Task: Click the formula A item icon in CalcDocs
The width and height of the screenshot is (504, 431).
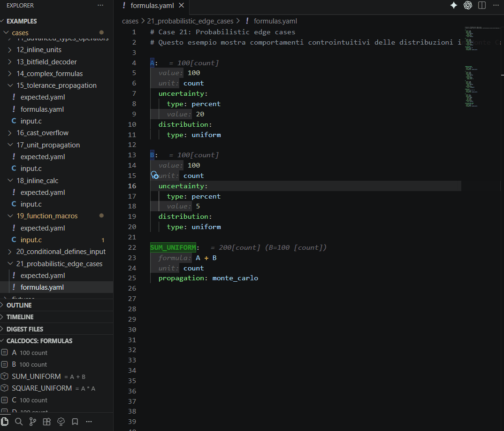Action: pyautogui.click(x=5, y=353)
